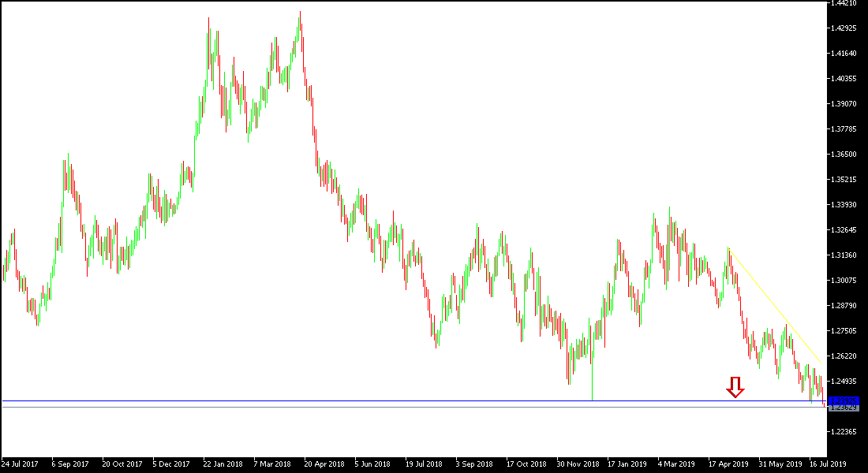Viewport: 868px width, 473px height.
Task: Select the upper blue horizontal support line
Action: [395, 401]
